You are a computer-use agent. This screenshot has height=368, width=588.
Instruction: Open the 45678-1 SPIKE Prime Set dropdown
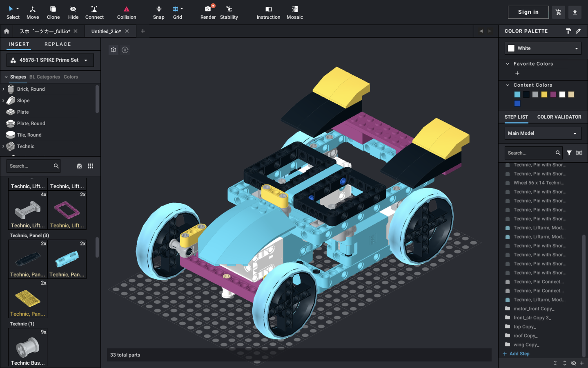(50, 60)
